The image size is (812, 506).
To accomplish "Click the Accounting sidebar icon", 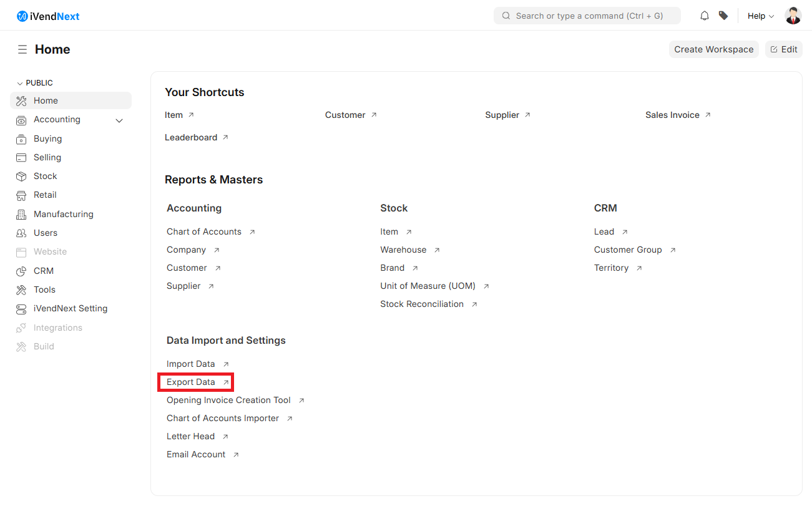I will pyautogui.click(x=21, y=120).
